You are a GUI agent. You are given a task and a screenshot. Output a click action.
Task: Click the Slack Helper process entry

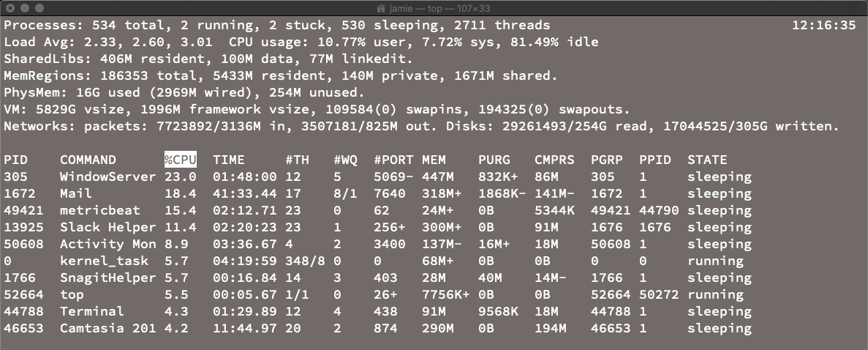tap(108, 228)
